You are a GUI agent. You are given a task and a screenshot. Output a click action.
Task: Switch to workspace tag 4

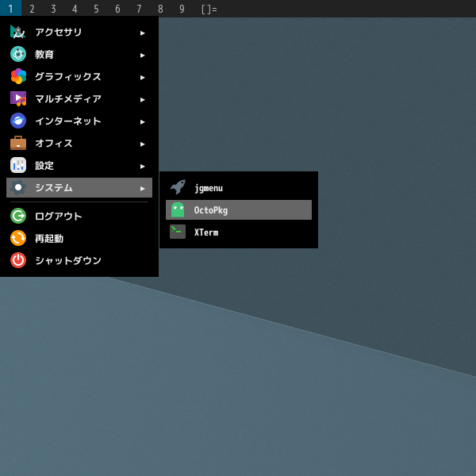point(75,9)
